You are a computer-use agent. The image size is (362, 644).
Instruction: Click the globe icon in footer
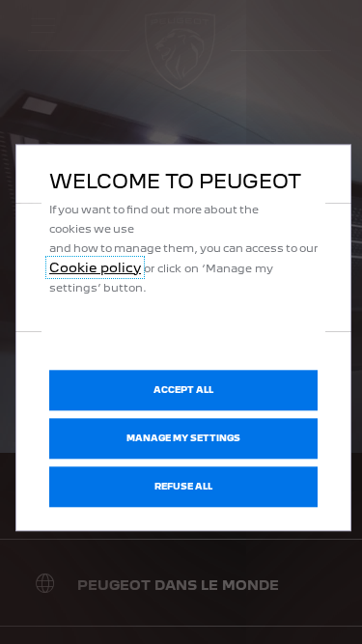click(44, 583)
